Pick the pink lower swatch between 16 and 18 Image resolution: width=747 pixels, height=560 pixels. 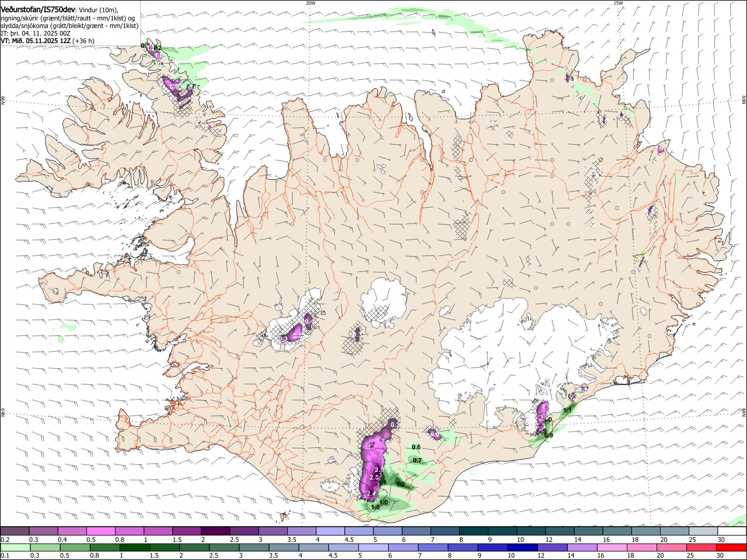pyautogui.click(x=612, y=547)
